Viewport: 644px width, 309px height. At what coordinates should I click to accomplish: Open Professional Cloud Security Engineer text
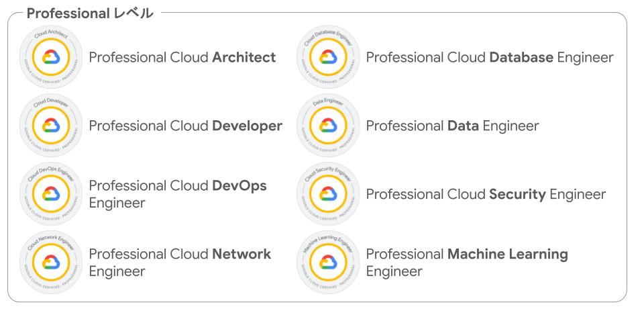pos(486,194)
